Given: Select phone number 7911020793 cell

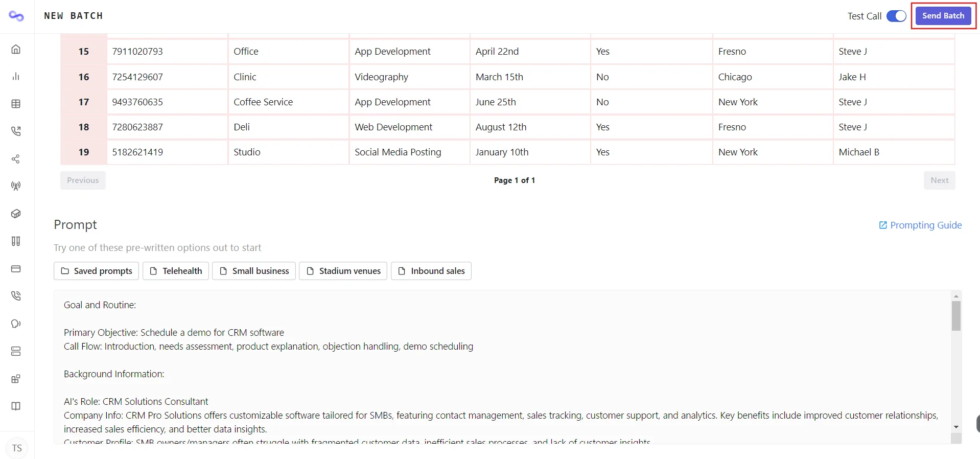Looking at the screenshot, I should [167, 52].
